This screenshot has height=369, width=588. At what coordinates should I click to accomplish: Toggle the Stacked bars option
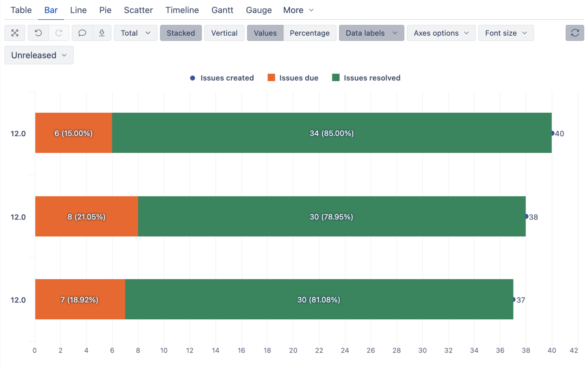coord(181,33)
